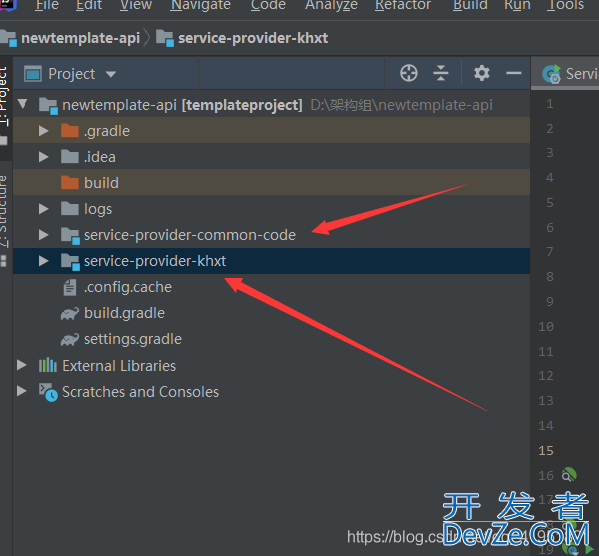
Task: Click the settings.gradle file icon
Action: pos(70,340)
